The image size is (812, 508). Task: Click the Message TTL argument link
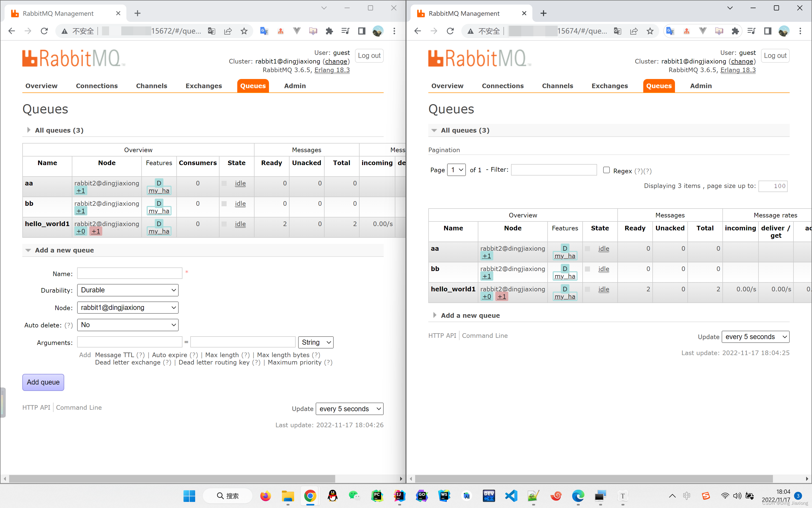(x=114, y=355)
